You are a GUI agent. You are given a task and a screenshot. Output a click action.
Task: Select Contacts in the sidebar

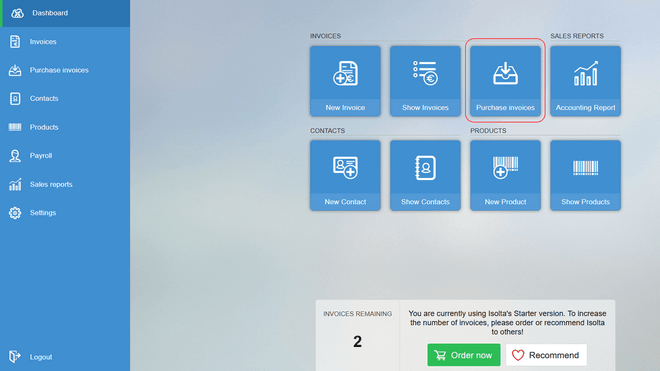65,99
